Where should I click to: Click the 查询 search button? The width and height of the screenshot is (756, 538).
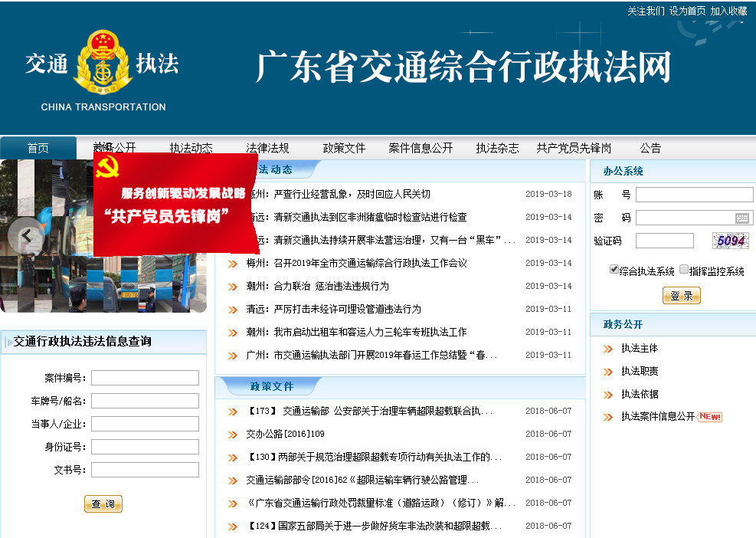(x=103, y=504)
